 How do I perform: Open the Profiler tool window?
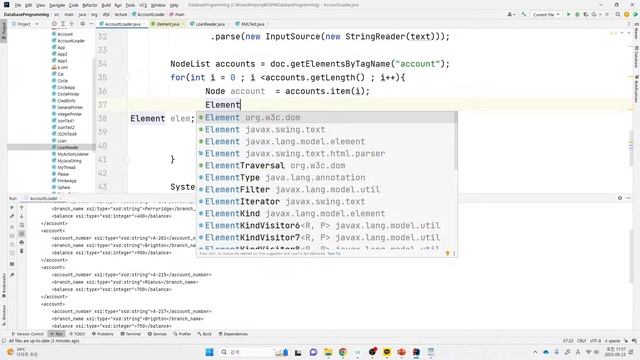[x=182, y=334]
